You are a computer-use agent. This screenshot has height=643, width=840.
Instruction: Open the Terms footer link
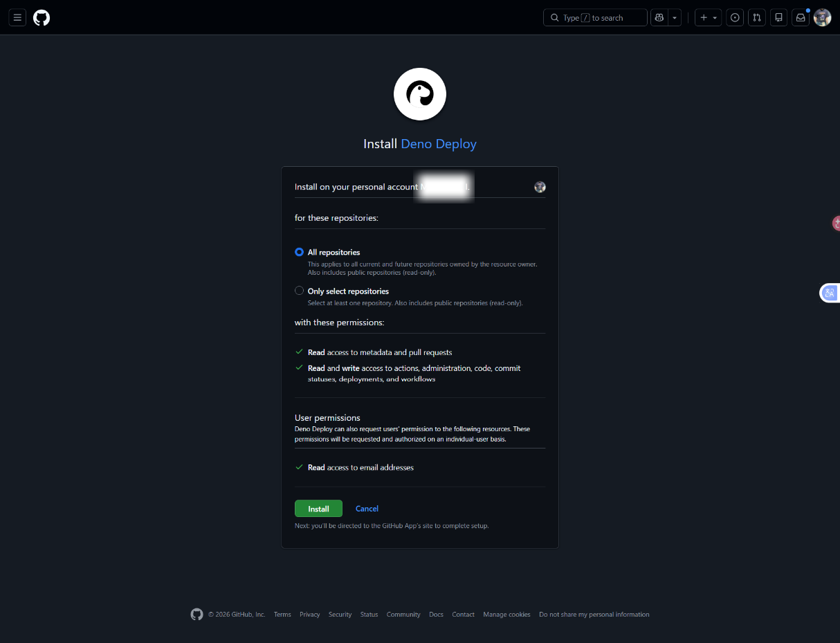click(x=282, y=615)
